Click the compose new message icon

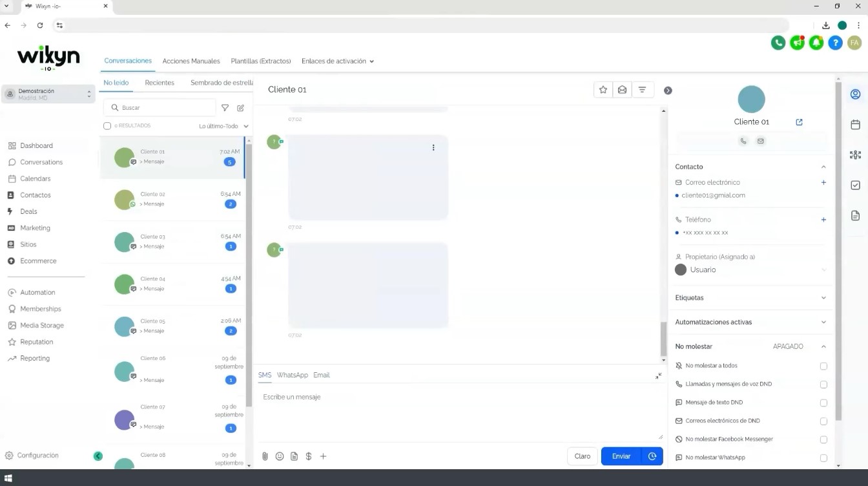pyautogui.click(x=240, y=108)
